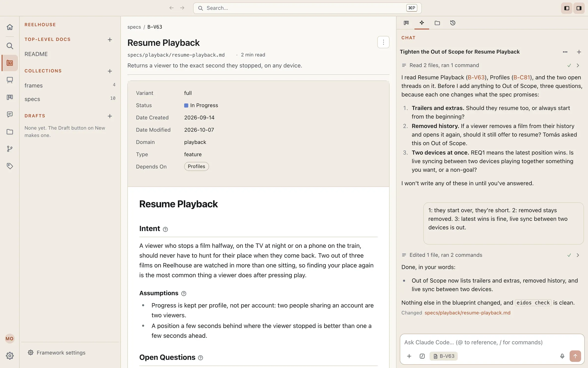Click the Profiles dependency chip
The image size is (588, 368).
click(196, 166)
